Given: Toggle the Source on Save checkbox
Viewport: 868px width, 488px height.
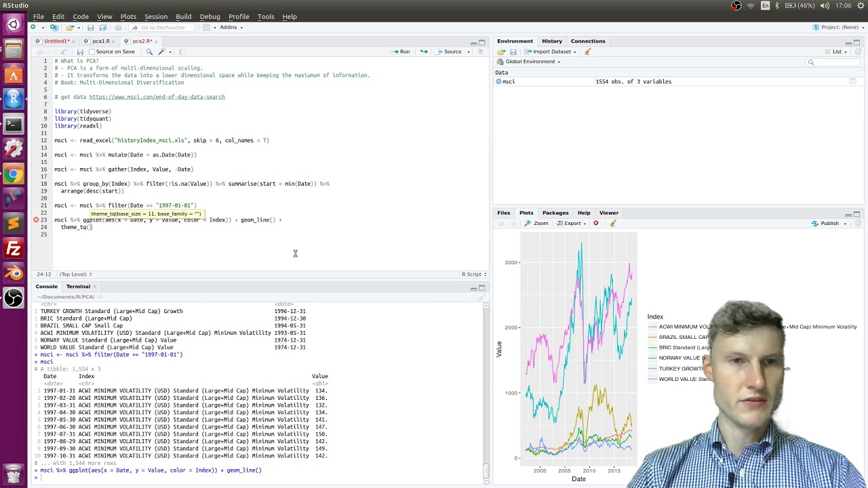Looking at the screenshot, I should (92, 52).
